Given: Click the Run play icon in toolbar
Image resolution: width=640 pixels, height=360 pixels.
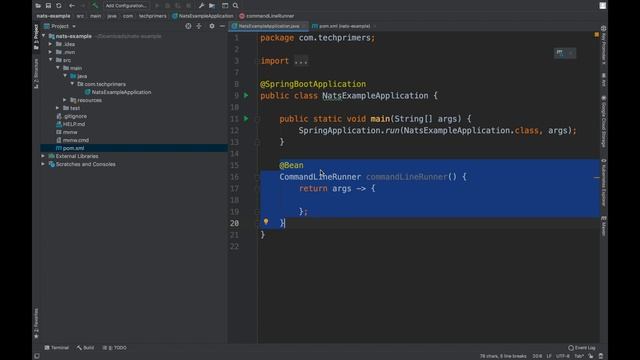Looking at the screenshot, I should (x=157, y=6).
